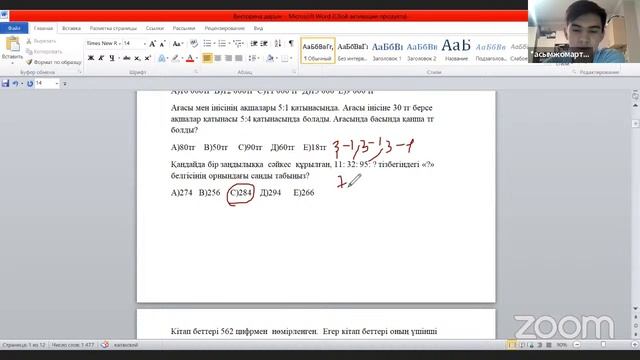Undo last action in Quick Access toolbar
The width and height of the screenshot is (640, 360).
tap(15, 83)
